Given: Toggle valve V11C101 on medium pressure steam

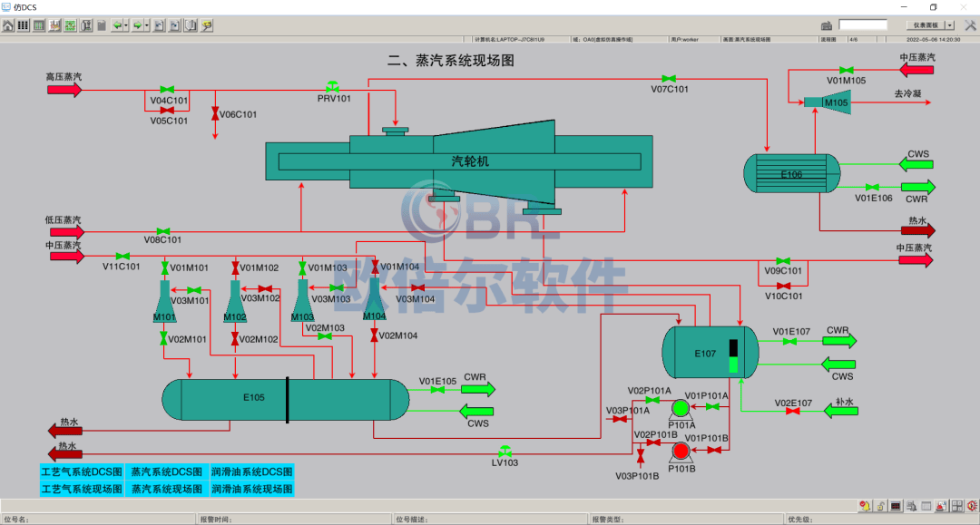Looking at the screenshot, I should coord(123,256).
